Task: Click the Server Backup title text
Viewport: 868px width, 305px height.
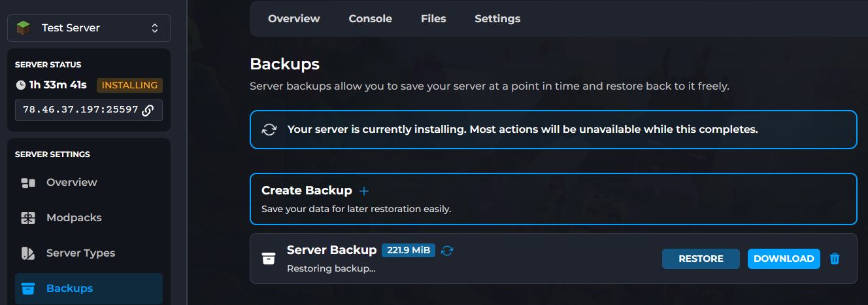Action: (332, 250)
